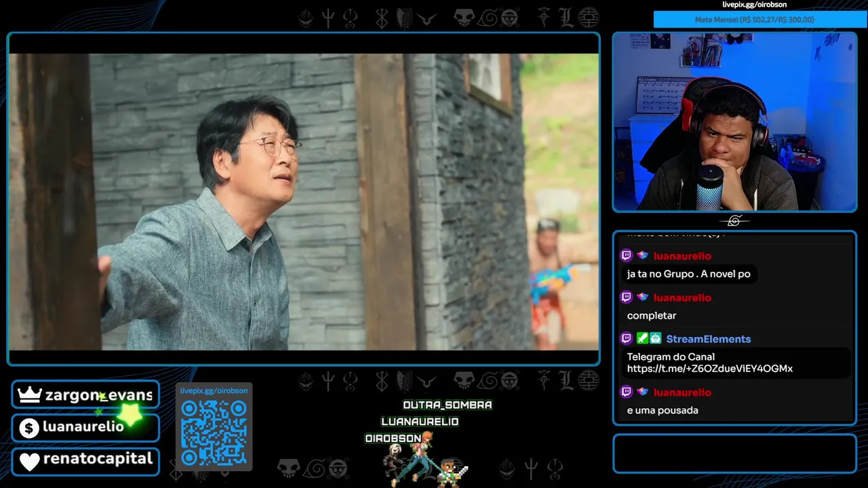Click the 'LUANAURELIO' name label above the sprites
This screenshot has width=868, height=488.
coord(420,422)
